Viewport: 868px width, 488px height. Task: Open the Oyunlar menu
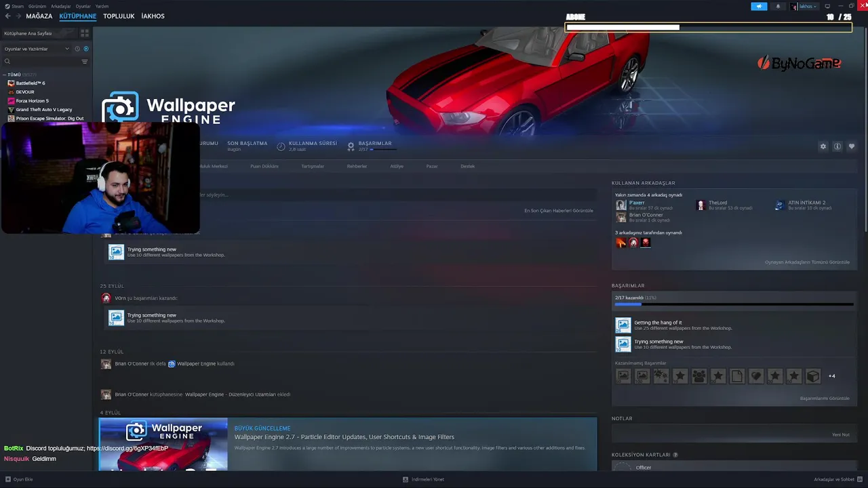pyautogui.click(x=83, y=6)
